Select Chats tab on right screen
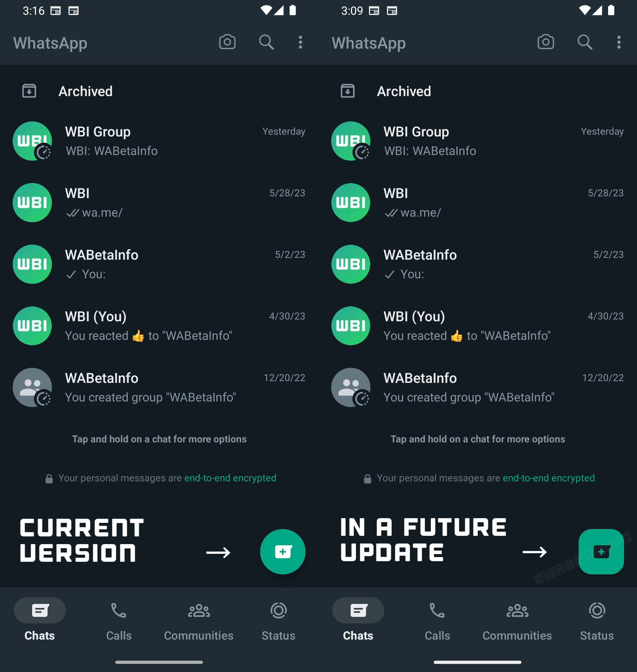 [x=358, y=620]
